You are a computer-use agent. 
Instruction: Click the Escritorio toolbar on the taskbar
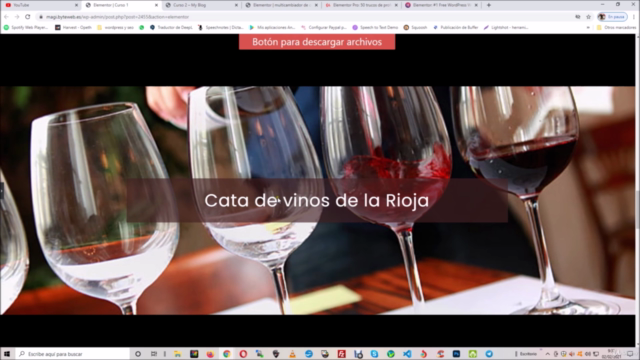pyautogui.click(x=528, y=354)
